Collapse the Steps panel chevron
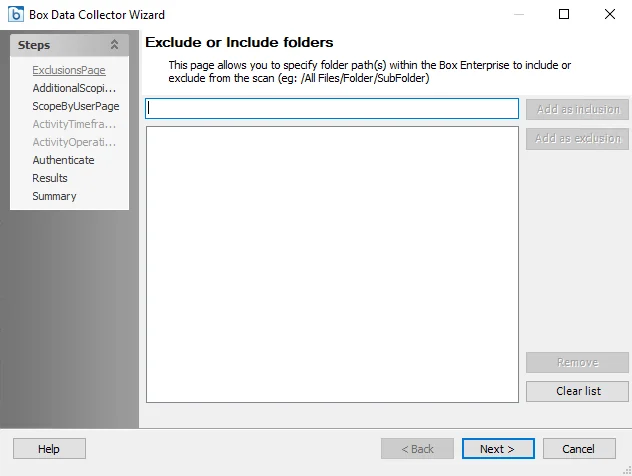632x476 pixels. pos(114,45)
